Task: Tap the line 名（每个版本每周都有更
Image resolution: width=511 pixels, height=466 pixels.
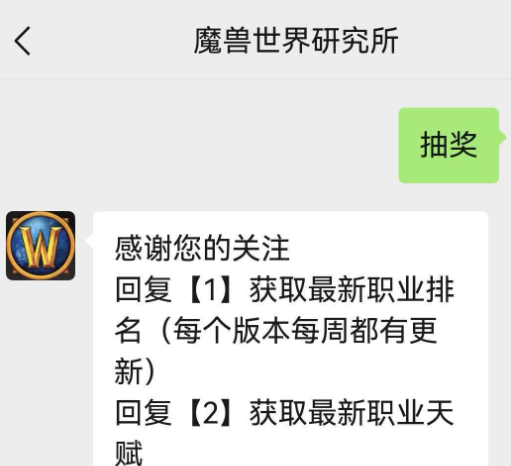Action: pos(276,330)
